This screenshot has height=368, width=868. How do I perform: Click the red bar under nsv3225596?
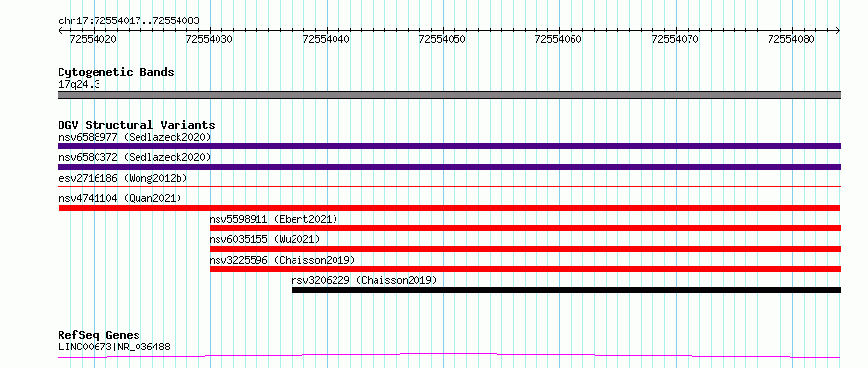pyautogui.click(x=525, y=269)
